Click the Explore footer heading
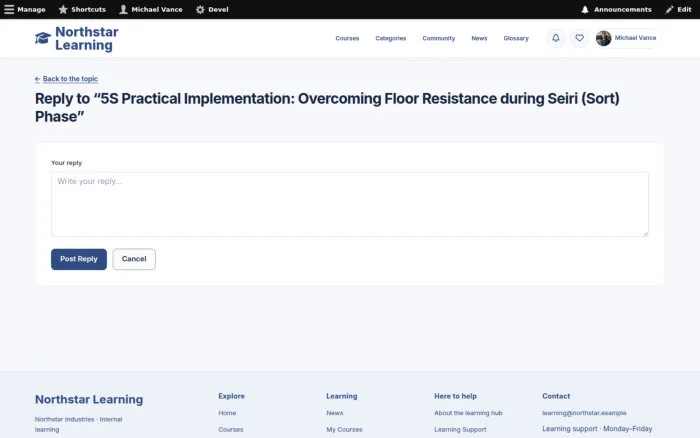Viewport: 700px width, 438px height. coord(231,396)
